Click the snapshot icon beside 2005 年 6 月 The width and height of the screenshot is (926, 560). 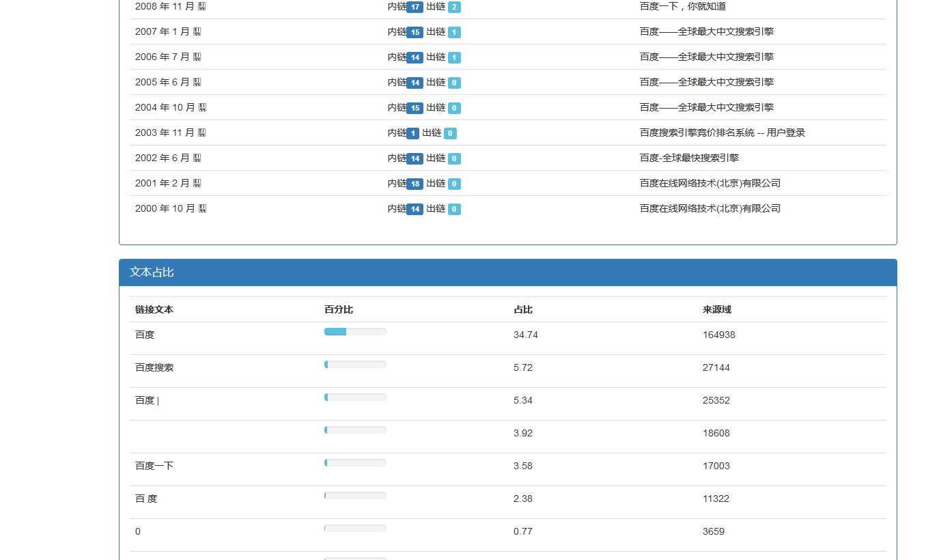point(197,82)
